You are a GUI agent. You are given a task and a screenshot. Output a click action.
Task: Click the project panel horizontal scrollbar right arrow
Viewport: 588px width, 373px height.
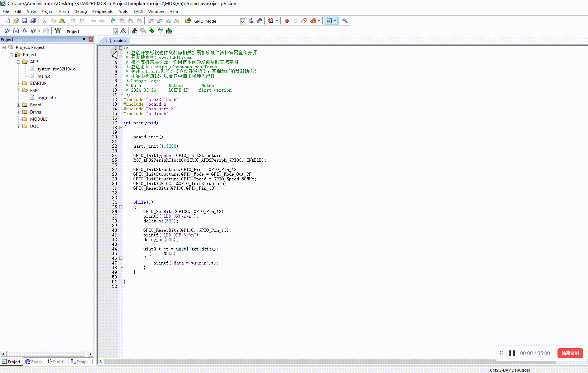click(90, 354)
